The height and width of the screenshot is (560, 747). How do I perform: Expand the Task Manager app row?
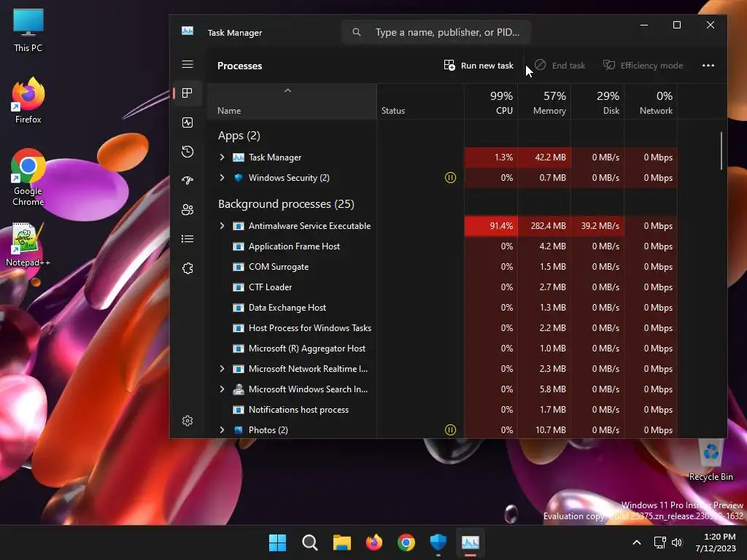(x=222, y=157)
